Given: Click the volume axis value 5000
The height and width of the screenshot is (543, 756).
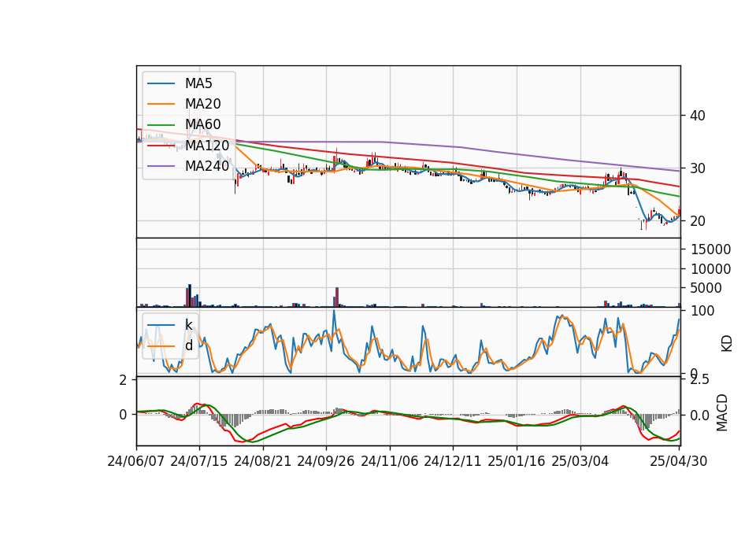Looking at the screenshot, I should (706, 288).
